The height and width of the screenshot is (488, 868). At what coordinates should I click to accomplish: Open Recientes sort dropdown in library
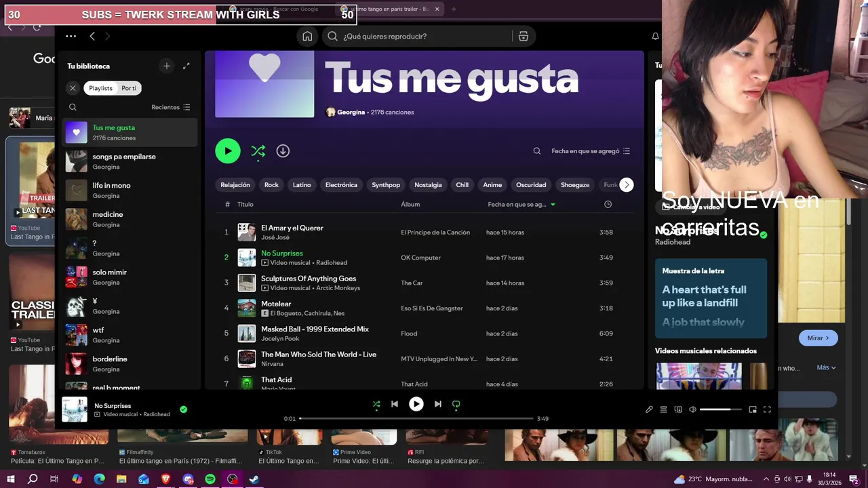tap(171, 107)
